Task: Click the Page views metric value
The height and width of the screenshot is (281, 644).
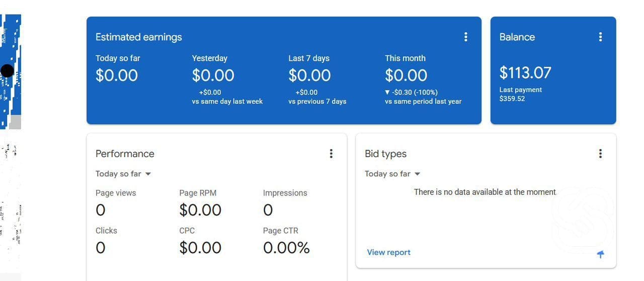Action: pyautogui.click(x=101, y=210)
